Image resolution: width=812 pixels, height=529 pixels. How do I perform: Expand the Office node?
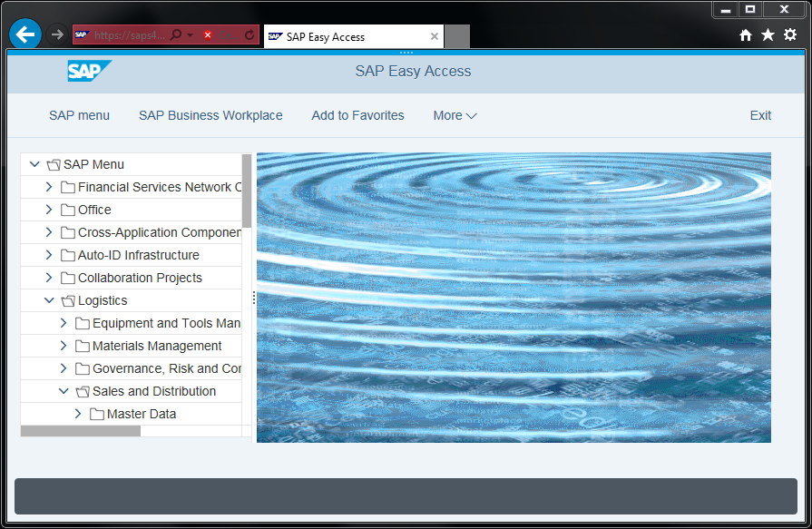pyautogui.click(x=49, y=210)
